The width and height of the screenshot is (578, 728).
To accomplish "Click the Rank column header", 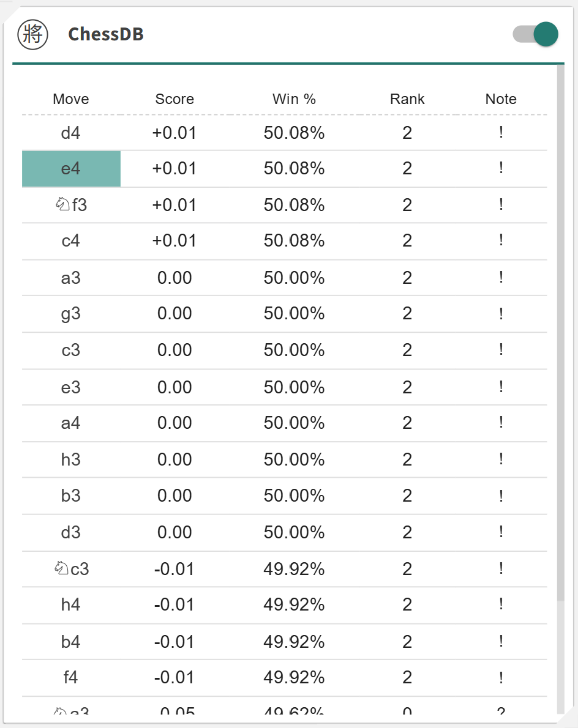I will 407,99.
